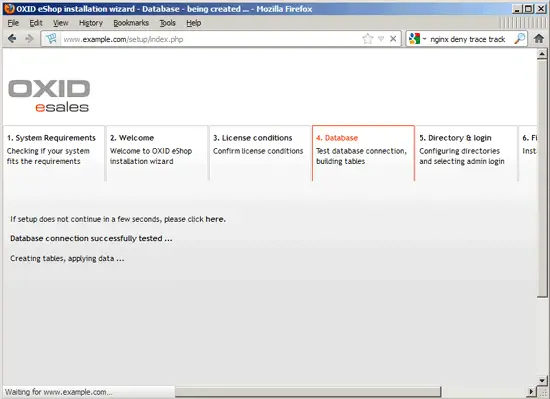
Task: Click 'Confirm license conditions' description text
Action: 258,151
